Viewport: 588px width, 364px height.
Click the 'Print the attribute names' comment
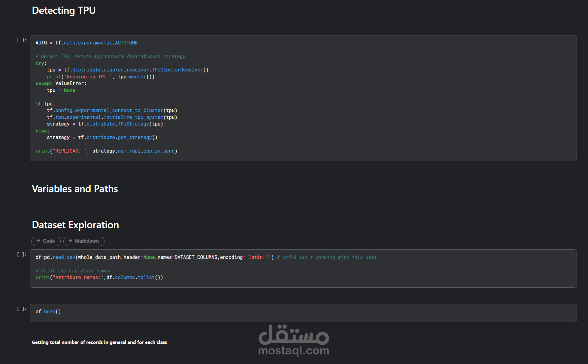[73, 271]
